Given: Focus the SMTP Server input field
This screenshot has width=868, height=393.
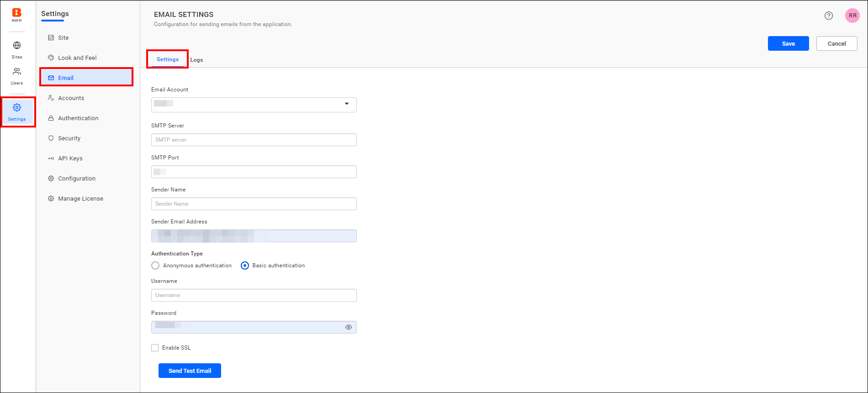Looking at the screenshot, I should (254, 140).
